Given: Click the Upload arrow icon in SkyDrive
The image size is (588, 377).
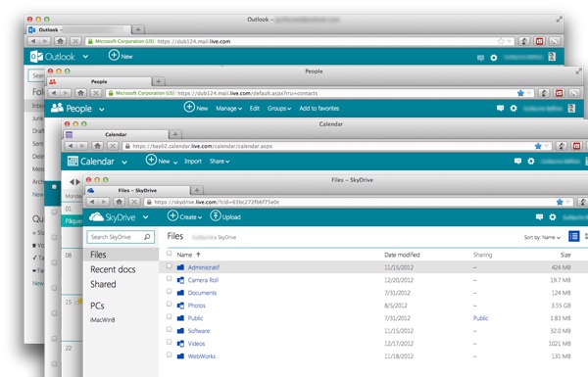Looking at the screenshot, I should click(216, 215).
